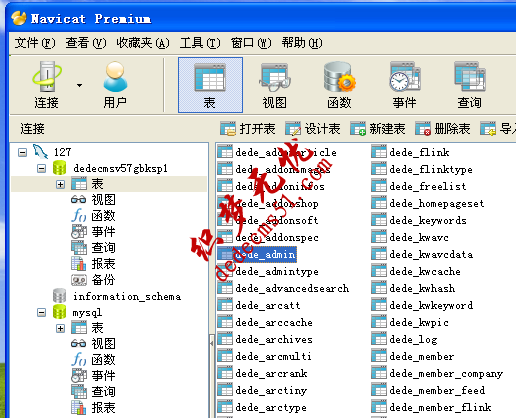Image resolution: width=516 pixels, height=418 pixels.
Task: Click 打开表 (Open Table) button
Action: tap(248, 129)
